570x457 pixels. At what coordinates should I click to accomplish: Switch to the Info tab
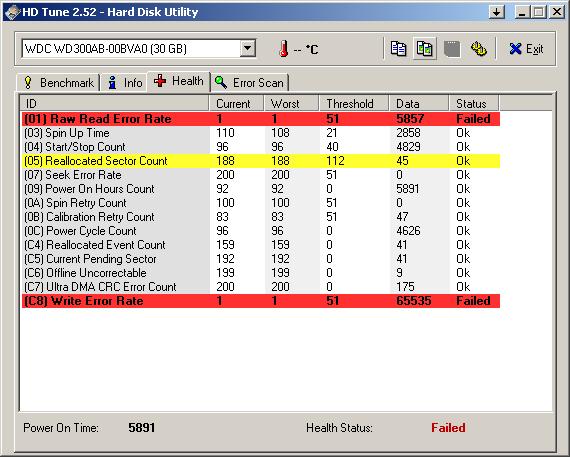[124, 83]
